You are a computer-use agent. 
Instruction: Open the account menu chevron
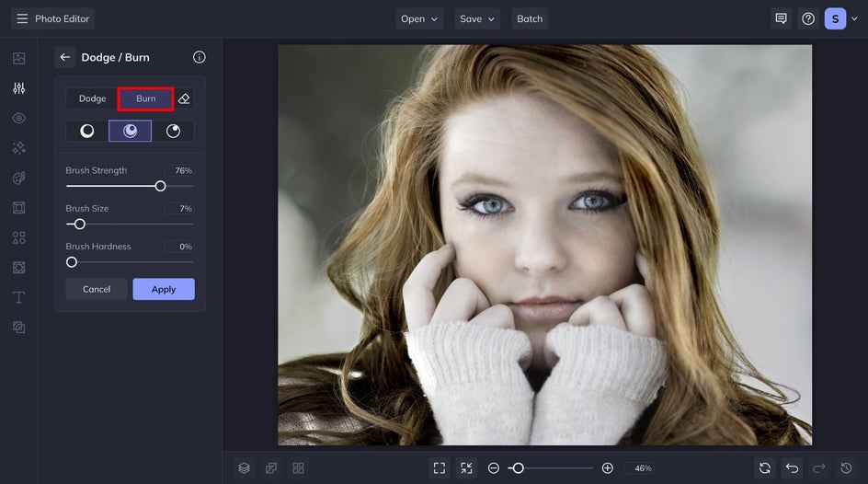point(854,18)
